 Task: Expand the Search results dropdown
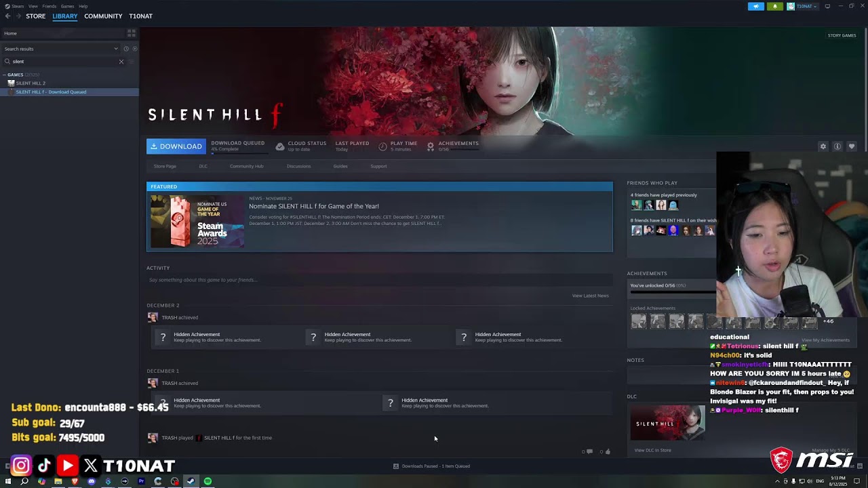coord(61,49)
